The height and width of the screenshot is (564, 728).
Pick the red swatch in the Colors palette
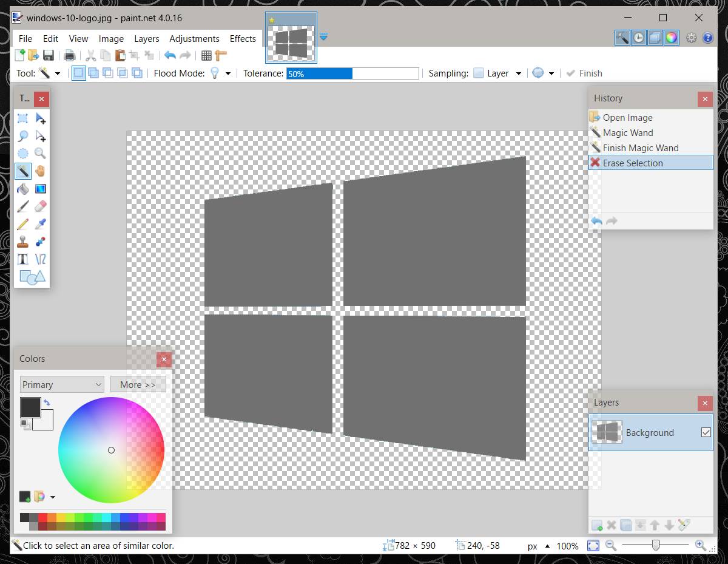coord(42,516)
